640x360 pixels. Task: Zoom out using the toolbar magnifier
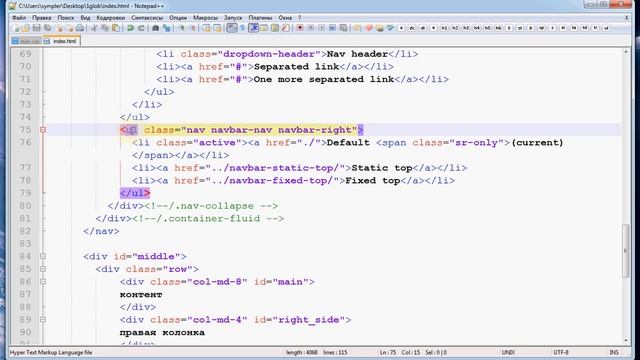(x=192, y=28)
